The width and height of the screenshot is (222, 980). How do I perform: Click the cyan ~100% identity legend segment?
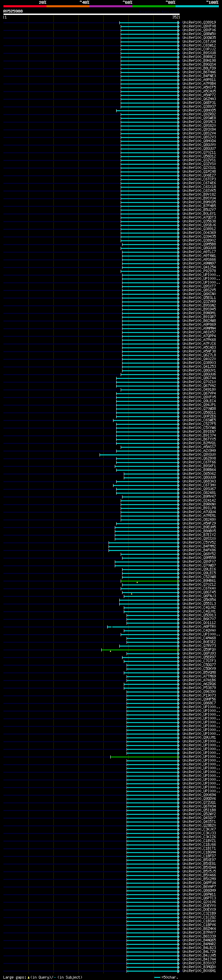pyautogui.click(x=197, y=6)
